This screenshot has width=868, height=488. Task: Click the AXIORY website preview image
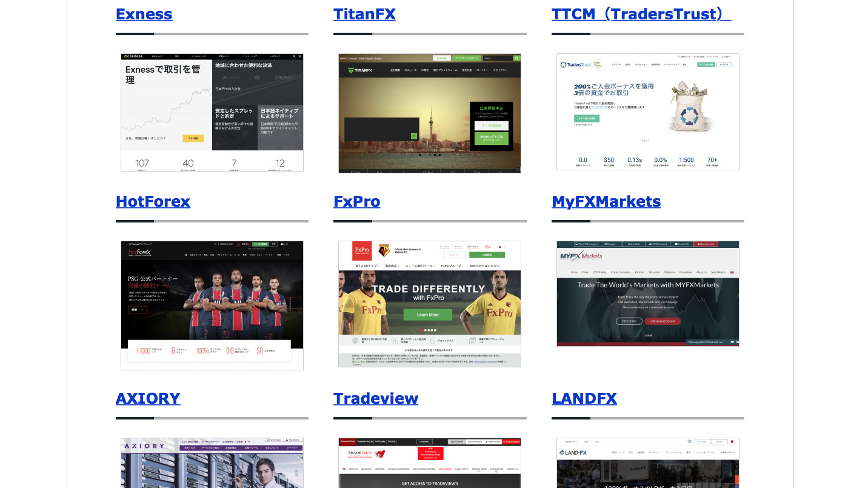(x=212, y=463)
